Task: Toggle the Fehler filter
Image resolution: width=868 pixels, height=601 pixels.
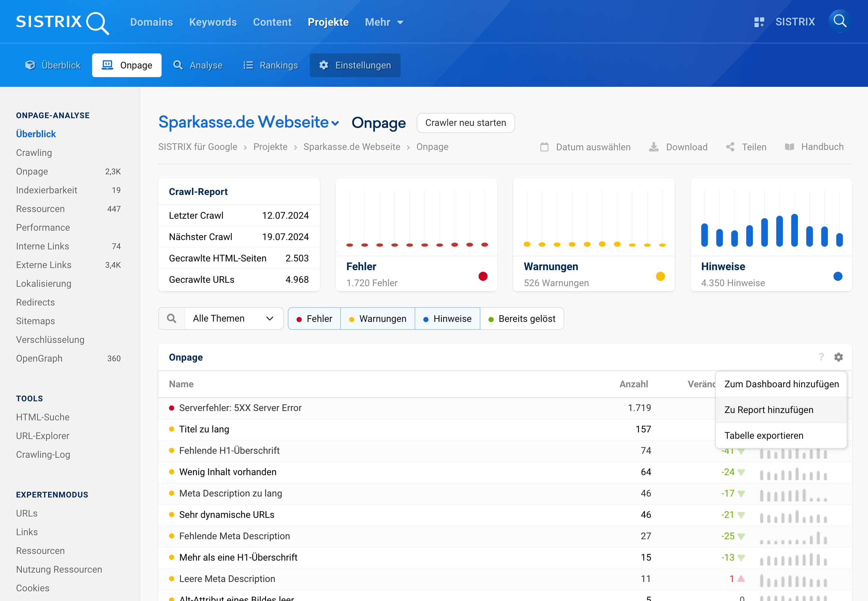Action: point(314,319)
